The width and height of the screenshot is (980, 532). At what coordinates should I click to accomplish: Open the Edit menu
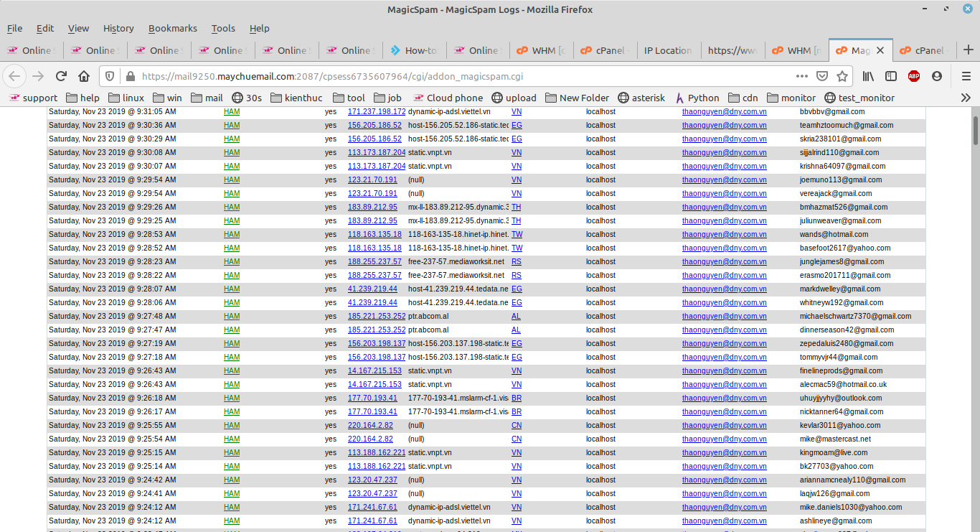[45, 28]
